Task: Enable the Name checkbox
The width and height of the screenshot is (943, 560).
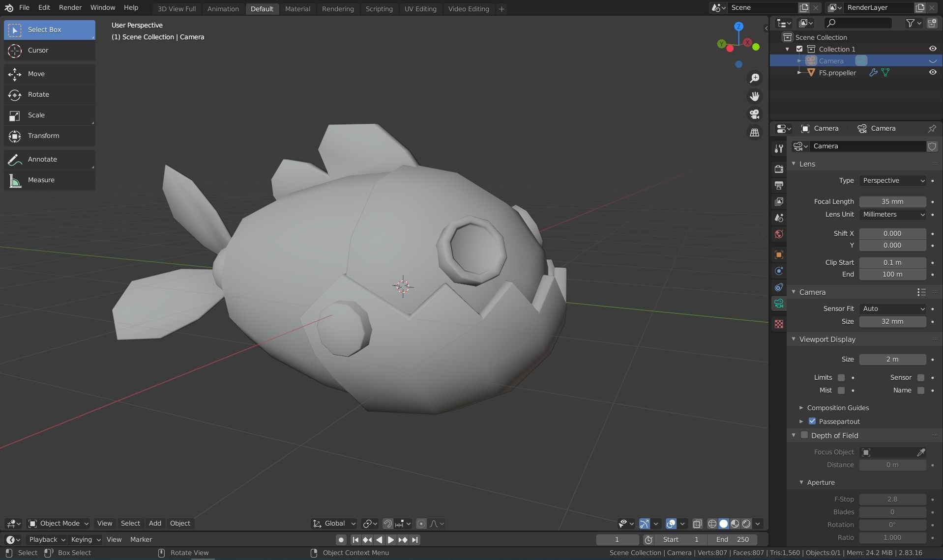Action: pos(921,391)
